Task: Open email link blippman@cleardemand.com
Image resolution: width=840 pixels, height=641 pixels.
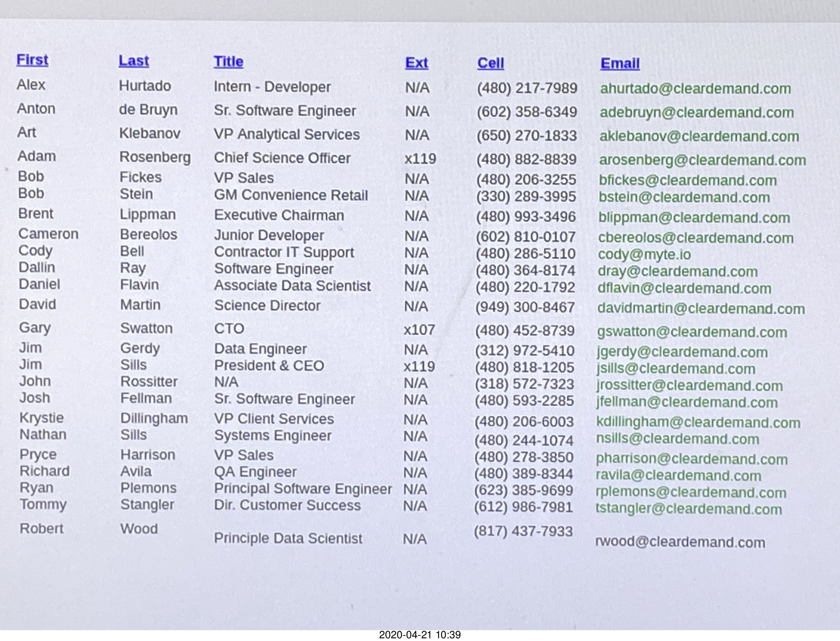Action: (x=694, y=218)
